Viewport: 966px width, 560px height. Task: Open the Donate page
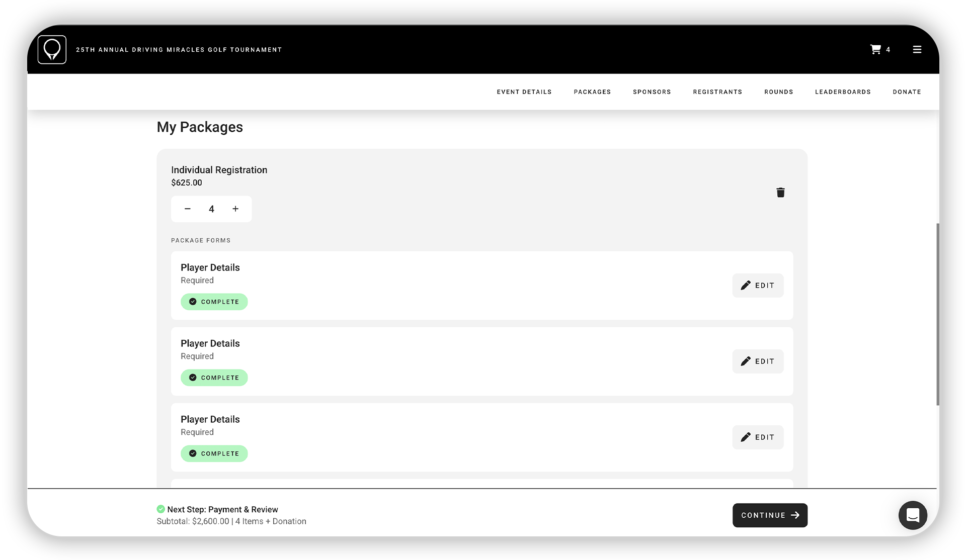tap(907, 91)
